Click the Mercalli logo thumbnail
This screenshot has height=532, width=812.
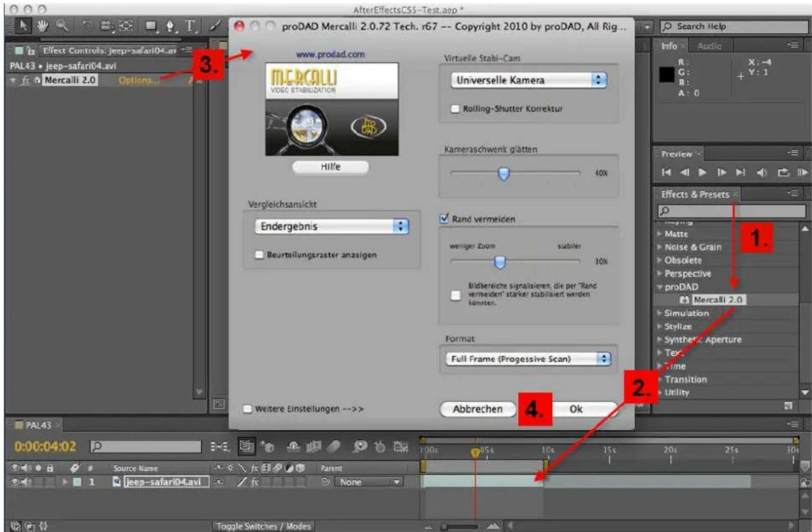click(x=331, y=109)
